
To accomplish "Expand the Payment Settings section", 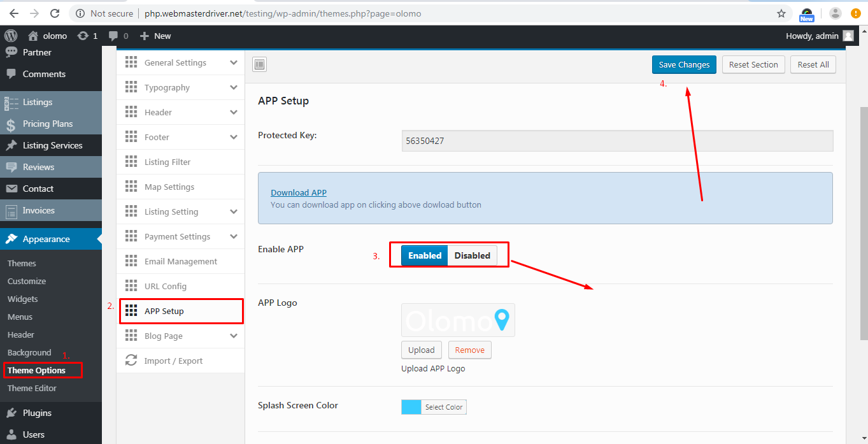I will [234, 236].
